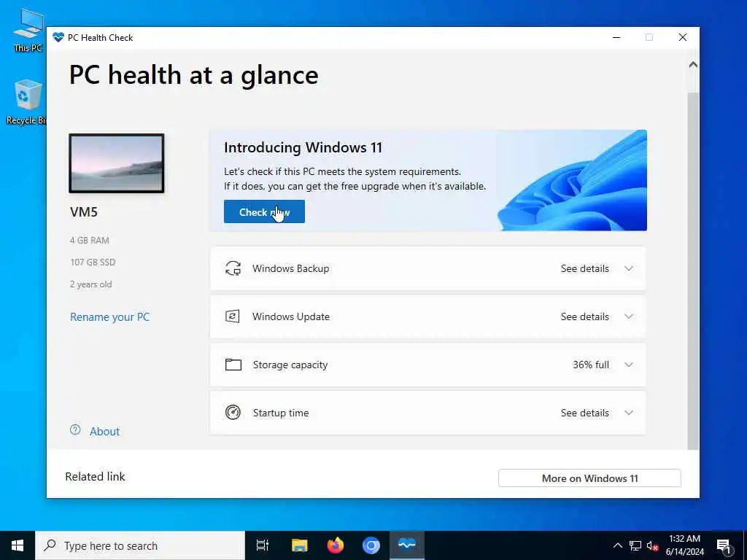Click the Related link label

click(x=95, y=477)
